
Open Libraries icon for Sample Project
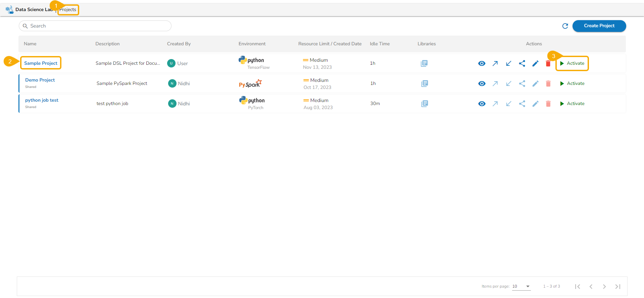pos(424,63)
